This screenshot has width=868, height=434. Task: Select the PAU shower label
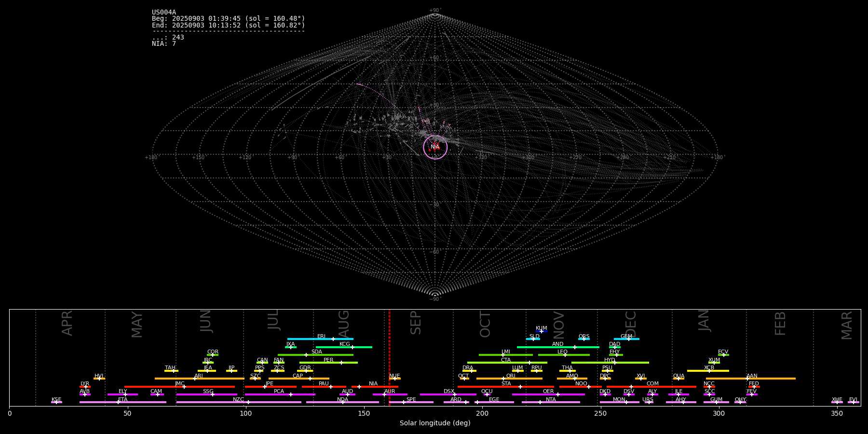pyautogui.click(x=324, y=384)
